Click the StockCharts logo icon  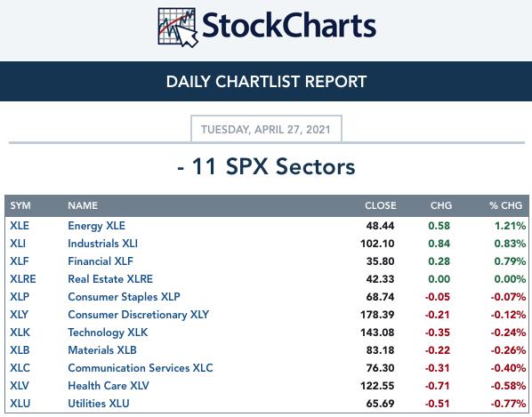tap(178, 28)
